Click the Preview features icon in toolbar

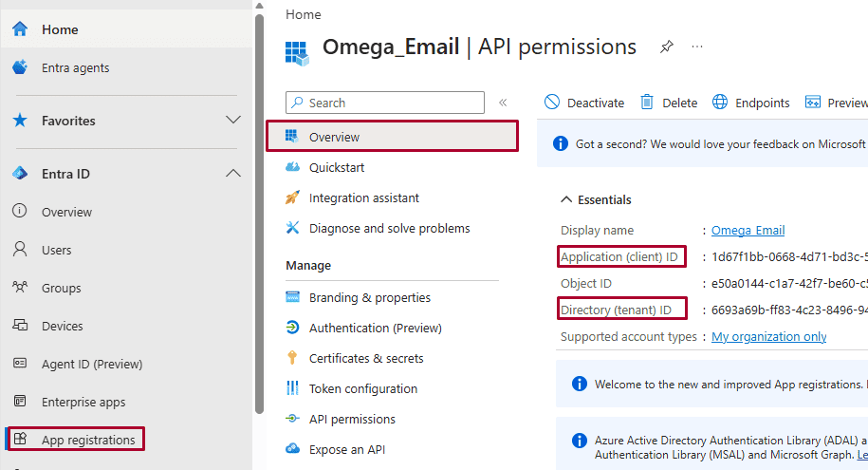pyautogui.click(x=813, y=102)
